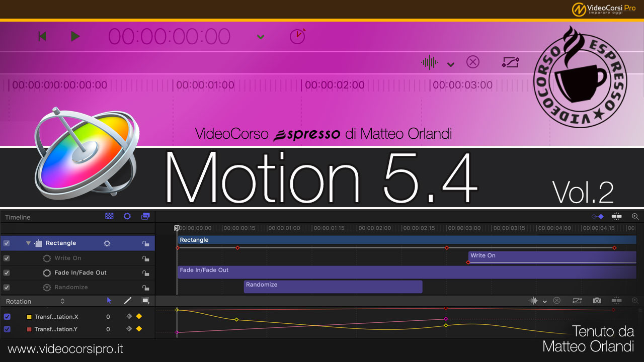Image resolution: width=644 pixels, height=362 pixels.
Task: Select the sketch pencil tool in keyframe editor
Action: (x=127, y=301)
